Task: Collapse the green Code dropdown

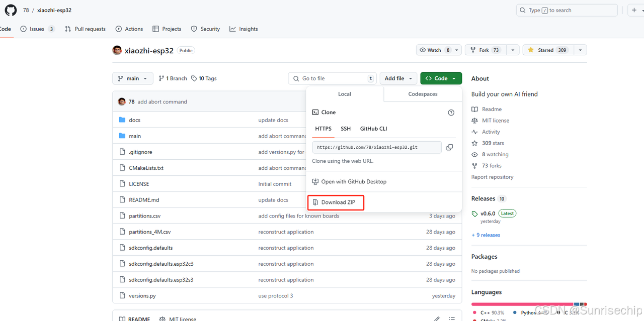Action: 441,78
